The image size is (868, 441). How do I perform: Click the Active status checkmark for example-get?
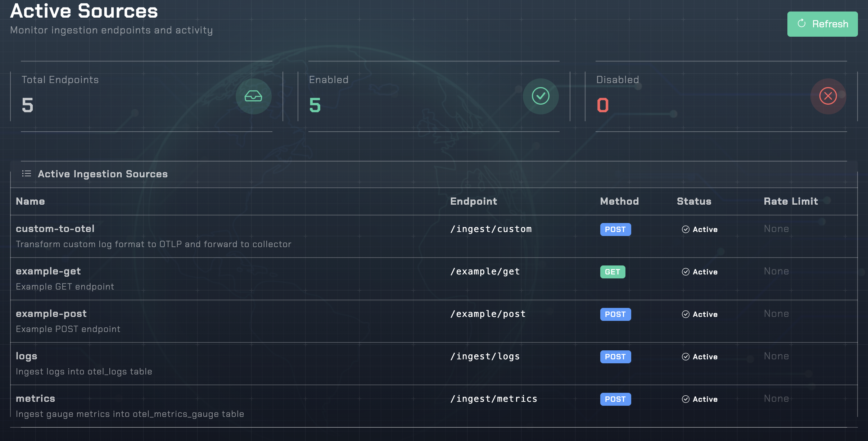pos(686,272)
